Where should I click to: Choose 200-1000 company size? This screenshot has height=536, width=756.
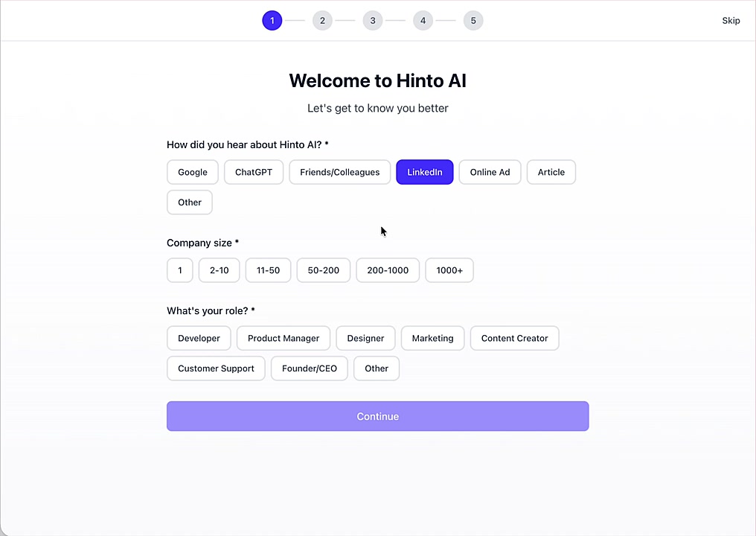388,270
